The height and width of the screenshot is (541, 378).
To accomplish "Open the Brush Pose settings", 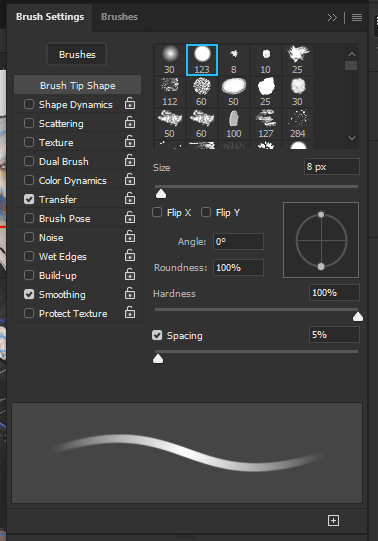I will 64,218.
